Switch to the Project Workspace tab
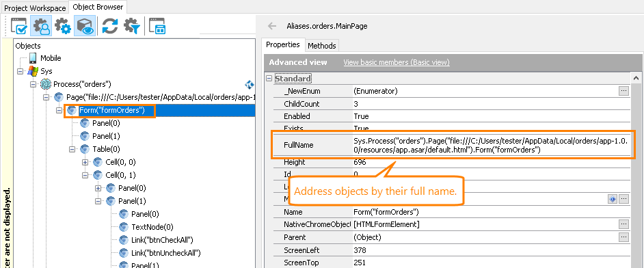This screenshot has height=268, width=644. click(35, 8)
